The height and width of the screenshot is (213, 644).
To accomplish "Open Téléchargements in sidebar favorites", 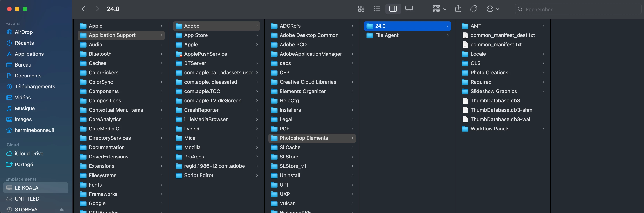I will coord(35,86).
